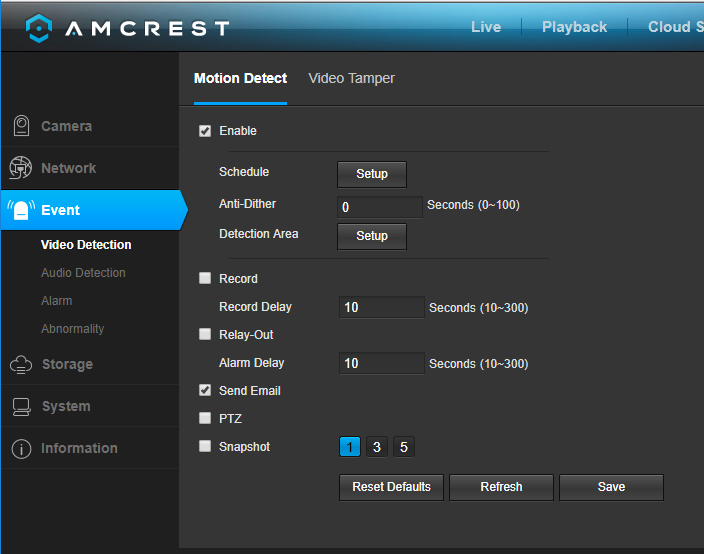Viewport: 704px width, 554px height.
Task: Open the System computer icon
Action: tap(21, 407)
